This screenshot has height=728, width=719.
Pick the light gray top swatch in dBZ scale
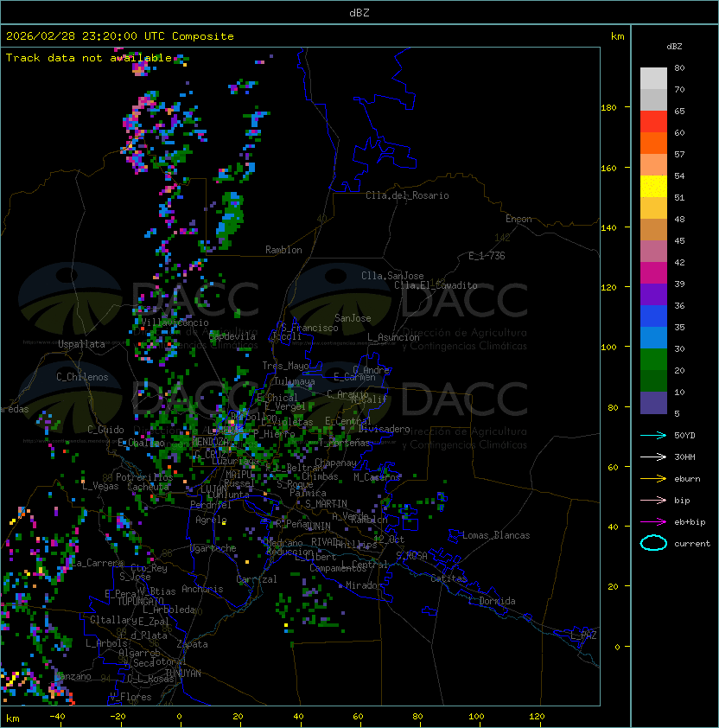tap(653, 79)
